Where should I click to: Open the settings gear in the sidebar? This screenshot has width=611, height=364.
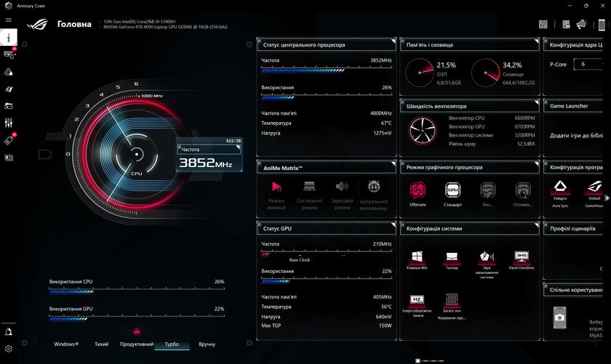pos(9,349)
